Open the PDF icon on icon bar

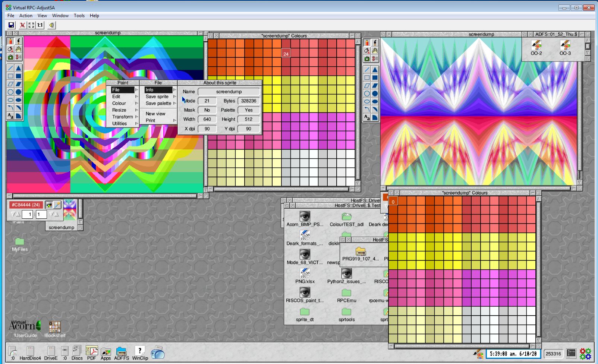[92, 353]
